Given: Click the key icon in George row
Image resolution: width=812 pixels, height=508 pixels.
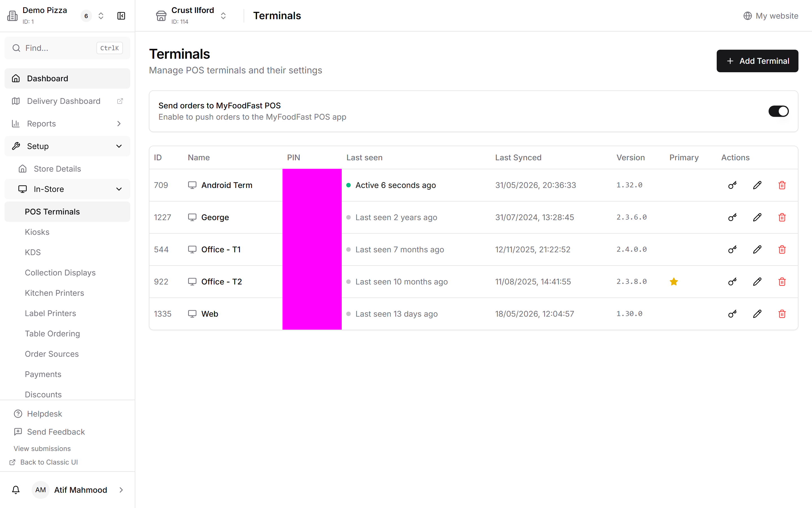Looking at the screenshot, I should 732,217.
